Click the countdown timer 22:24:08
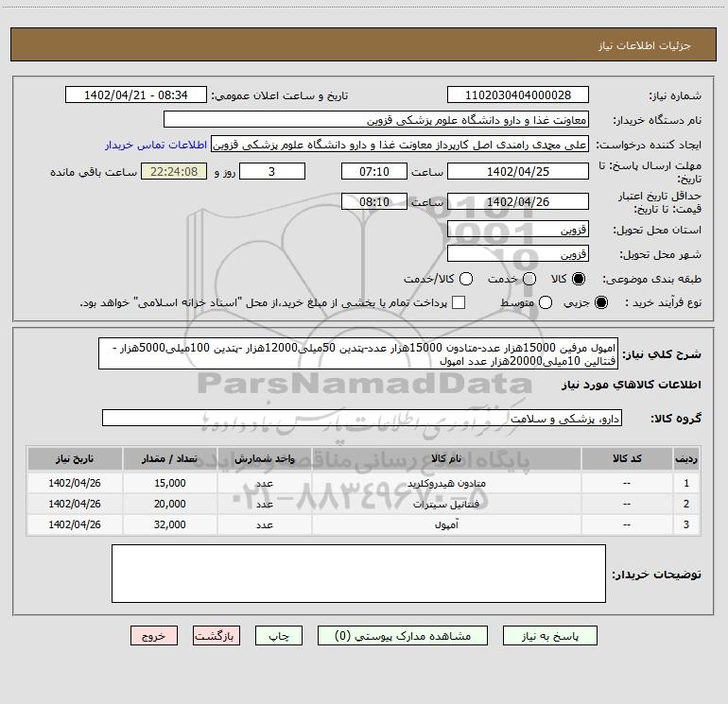The image size is (728, 704). (x=174, y=171)
